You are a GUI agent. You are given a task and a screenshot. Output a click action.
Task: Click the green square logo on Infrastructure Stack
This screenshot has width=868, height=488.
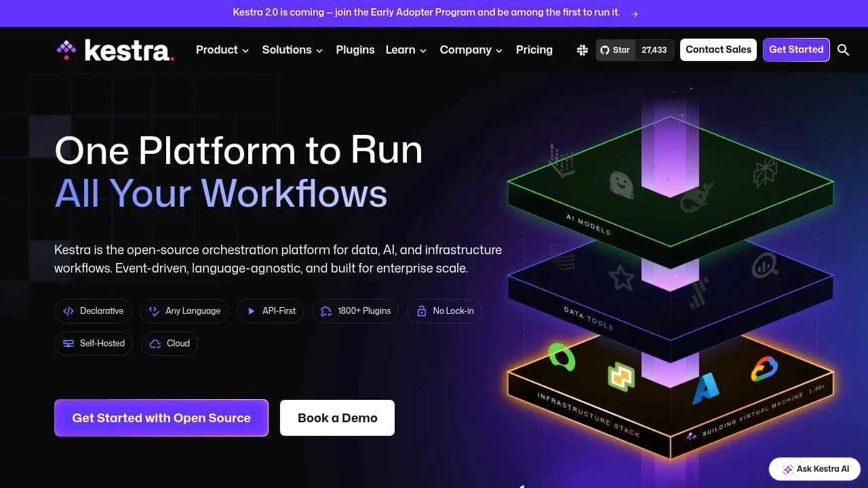(x=620, y=376)
